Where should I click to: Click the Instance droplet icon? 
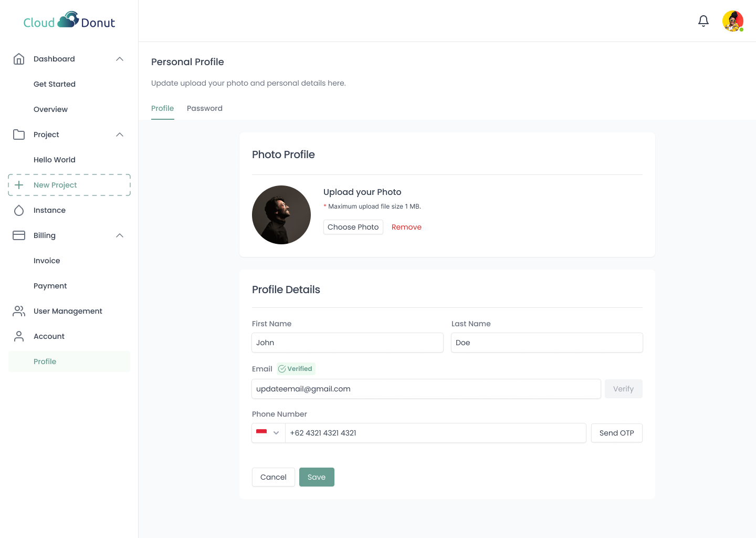point(19,210)
